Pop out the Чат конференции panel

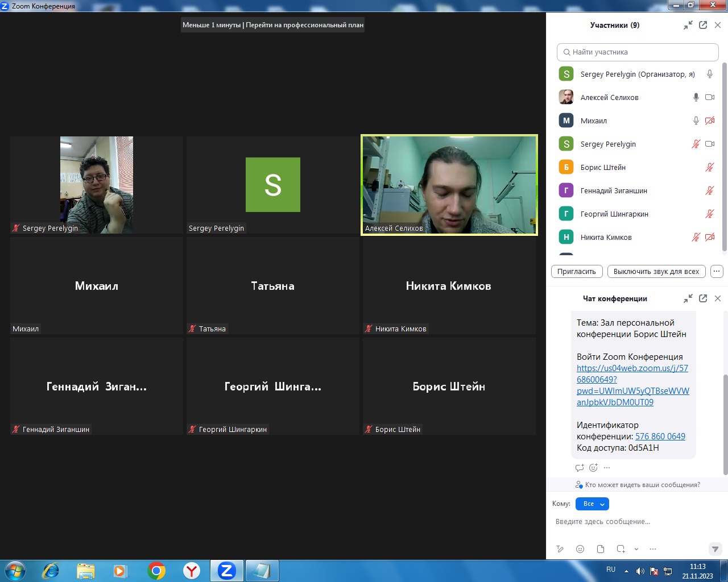(703, 298)
